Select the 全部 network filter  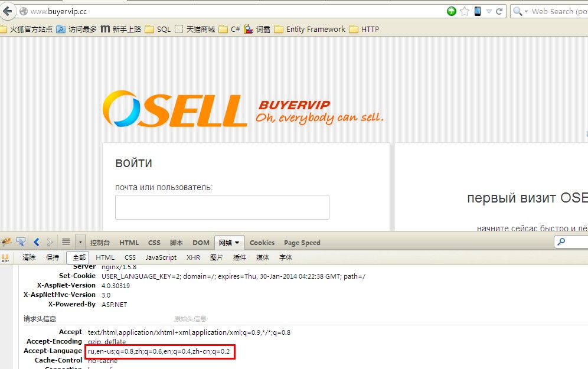tap(77, 257)
